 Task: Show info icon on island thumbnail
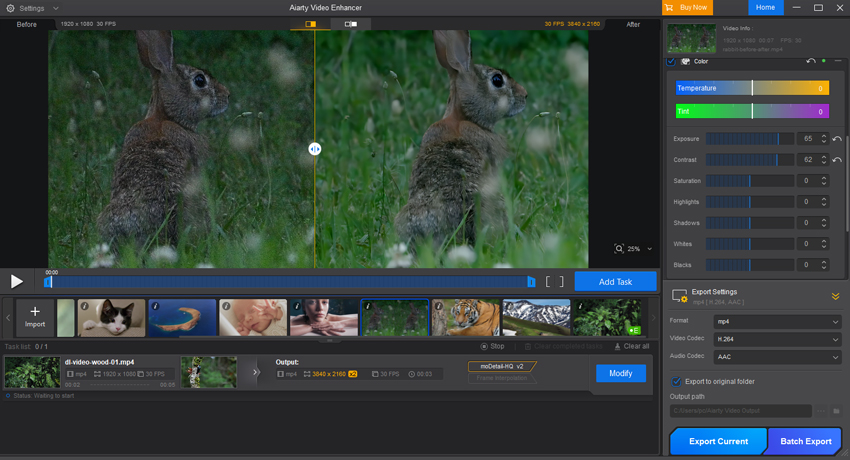click(x=156, y=306)
